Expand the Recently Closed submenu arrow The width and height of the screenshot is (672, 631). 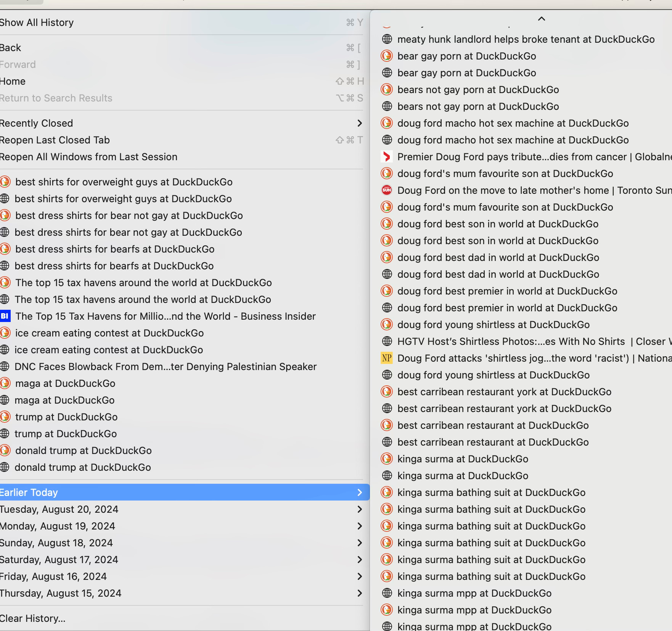[359, 123]
